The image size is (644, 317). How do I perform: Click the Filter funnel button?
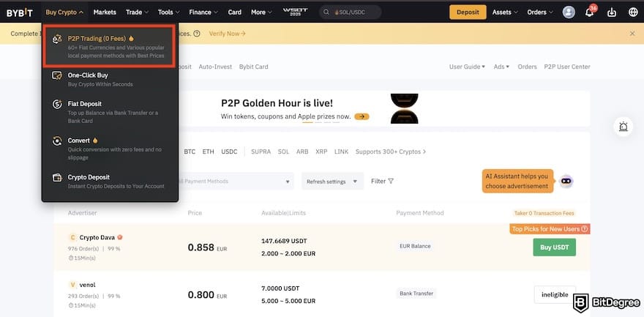click(382, 181)
